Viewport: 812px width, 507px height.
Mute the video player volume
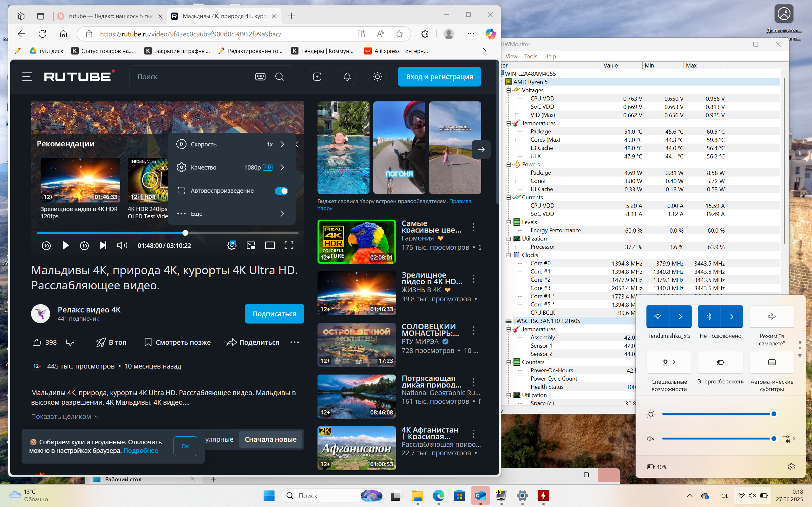coord(122,246)
